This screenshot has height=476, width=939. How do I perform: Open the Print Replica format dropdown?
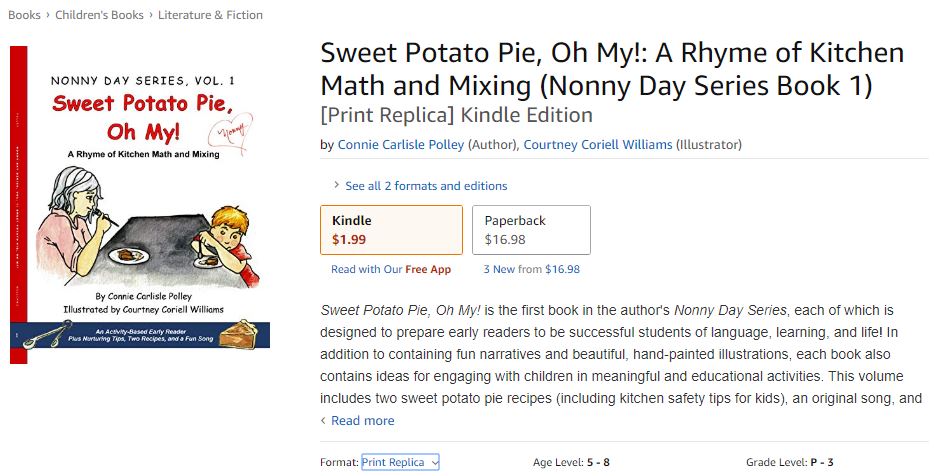pos(400,462)
